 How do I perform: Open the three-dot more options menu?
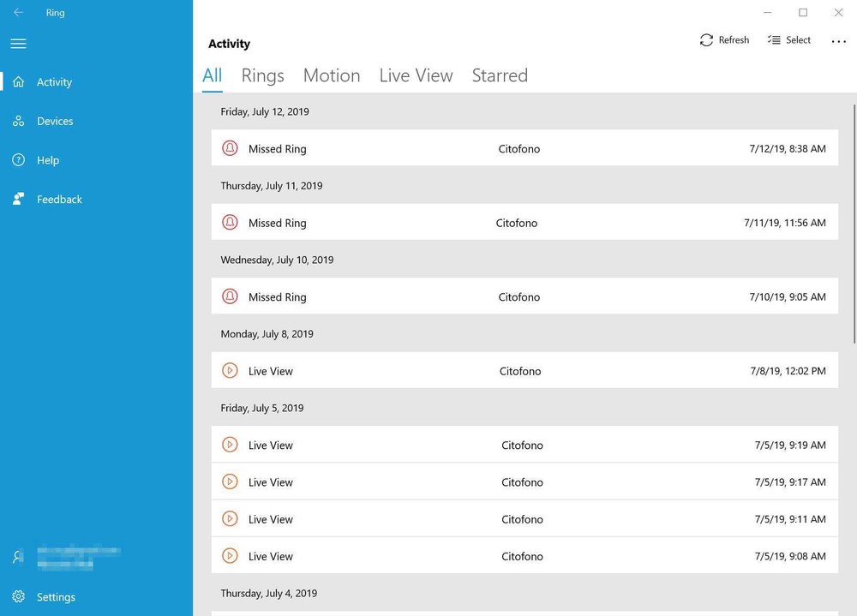838,41
